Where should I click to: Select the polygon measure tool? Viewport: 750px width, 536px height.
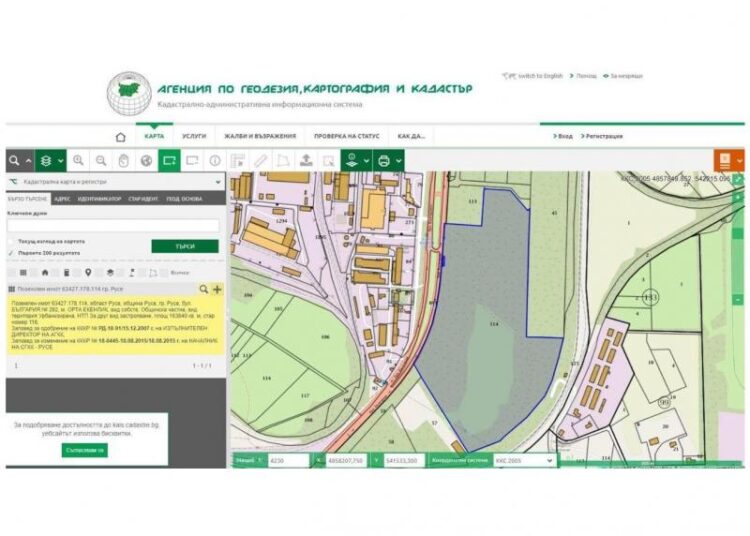[x=283, y=161]
